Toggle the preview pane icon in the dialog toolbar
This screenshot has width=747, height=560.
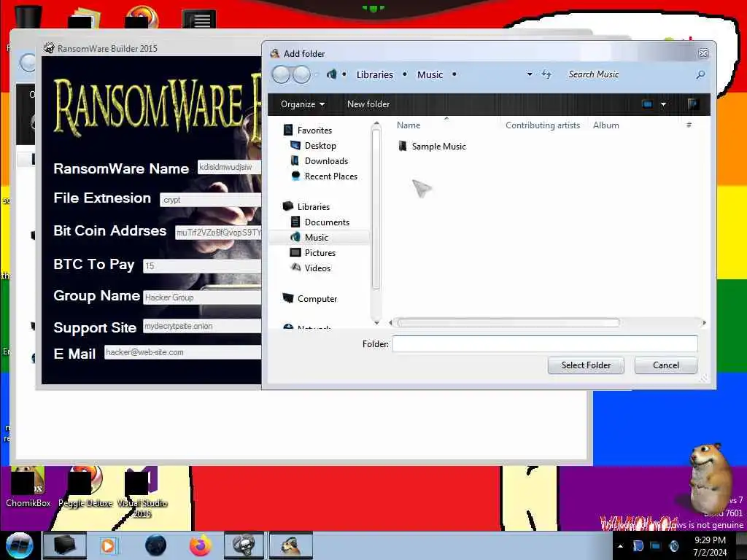pyautogui.click(x=693, y=104)
